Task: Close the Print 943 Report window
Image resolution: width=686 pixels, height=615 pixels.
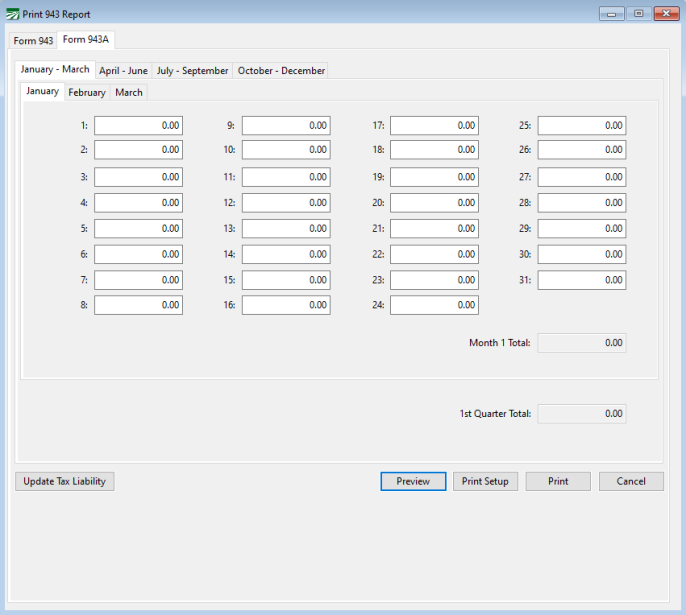Action: click(666, 14)
